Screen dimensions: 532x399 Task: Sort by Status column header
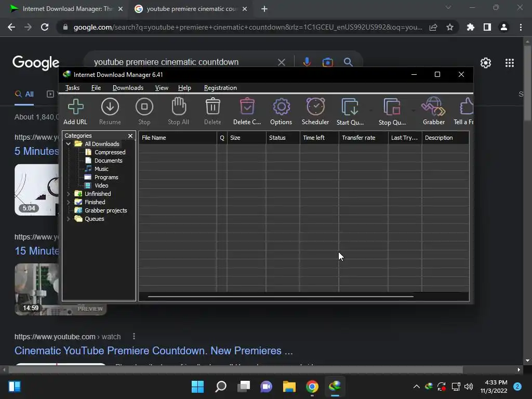click(283, 138)
